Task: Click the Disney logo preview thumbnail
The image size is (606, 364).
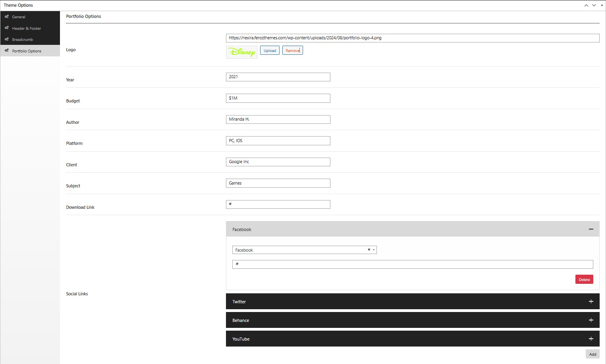Action: [241, 52]
